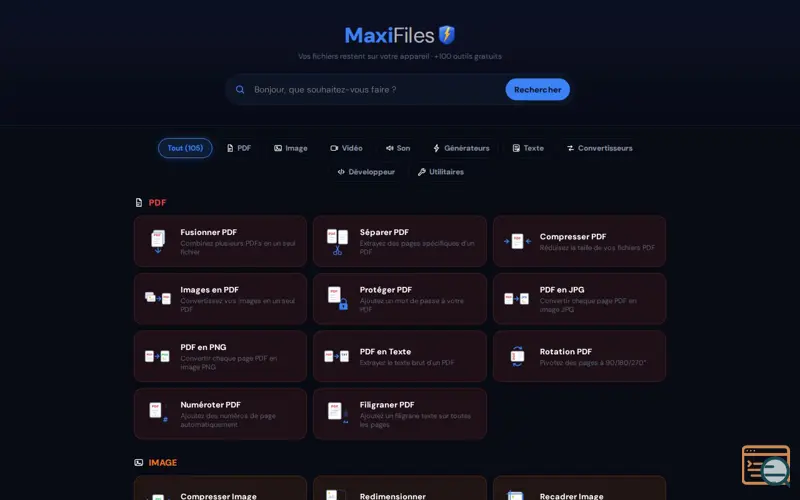Image resolution: width=800 pixels, height=500 pixels.
Task: Open the PDF en JPG card
Action: click(x=580, y=298)
